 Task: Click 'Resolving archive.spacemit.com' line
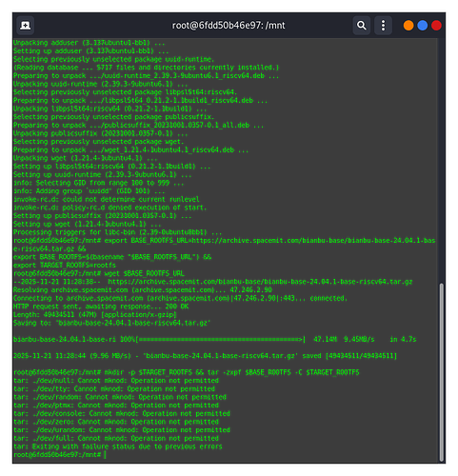pyautogui.click(x=143, y=289)
